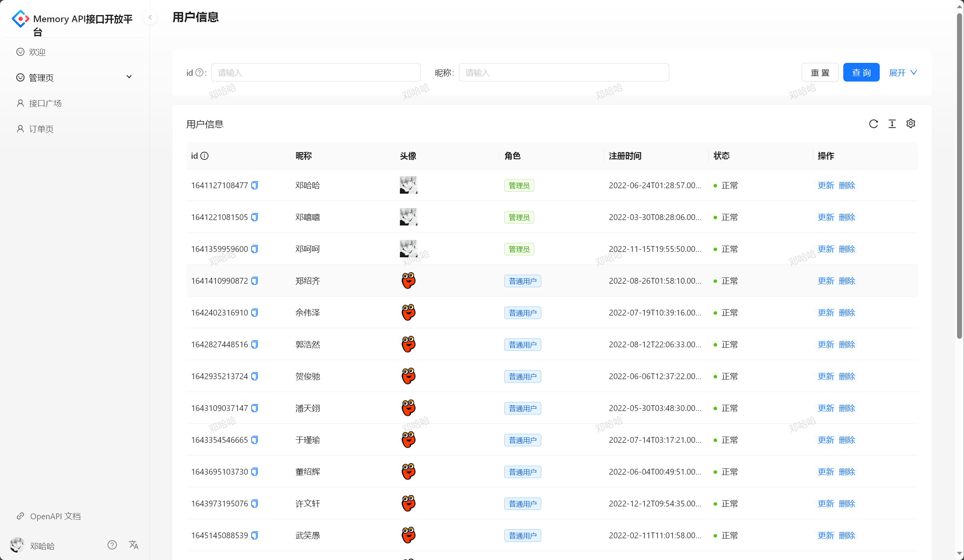Click 删除 for user 董绍辉
Viewport: 964px width, 560px height.
coord(847,472)
